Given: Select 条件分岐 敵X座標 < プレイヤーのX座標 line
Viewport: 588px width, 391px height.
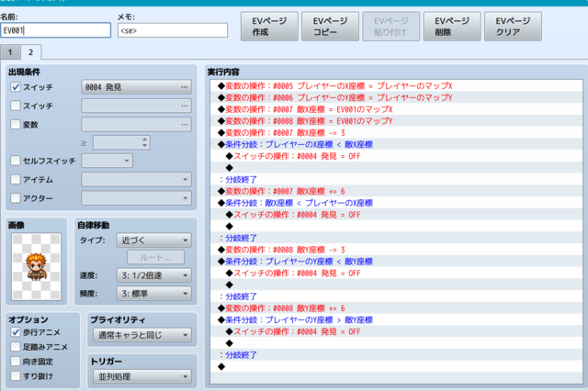Looking at the screenshot, I should (x=396, y=203).
